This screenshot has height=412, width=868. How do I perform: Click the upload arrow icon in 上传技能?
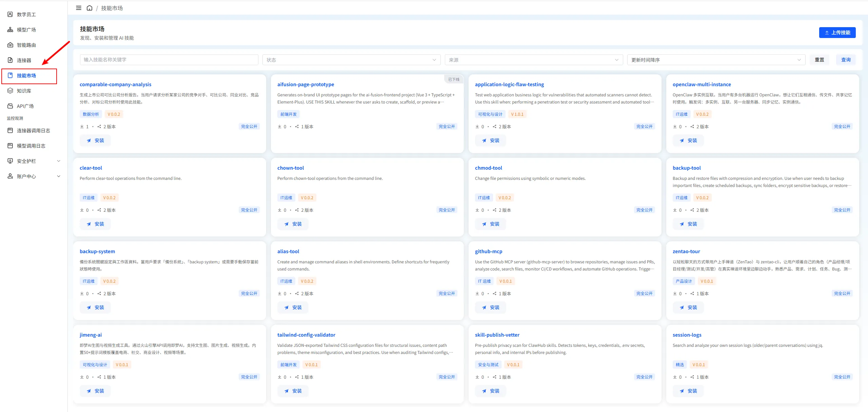pyautogui.click(x=827, y=33)
